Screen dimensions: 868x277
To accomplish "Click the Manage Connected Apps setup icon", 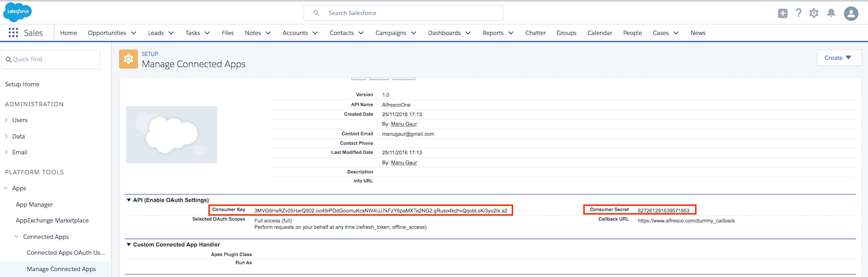I will coord(129,59).
